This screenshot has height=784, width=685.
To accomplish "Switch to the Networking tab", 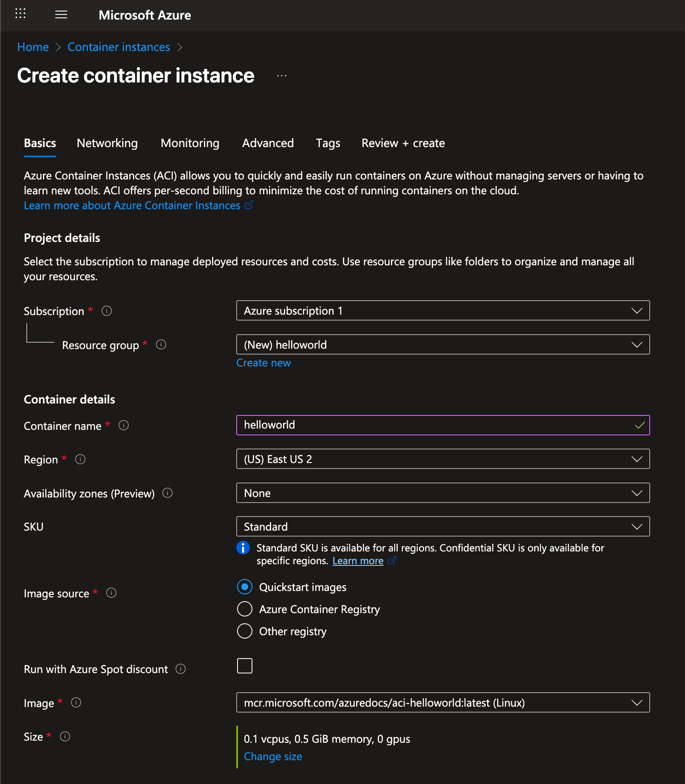I will [107, 143].
